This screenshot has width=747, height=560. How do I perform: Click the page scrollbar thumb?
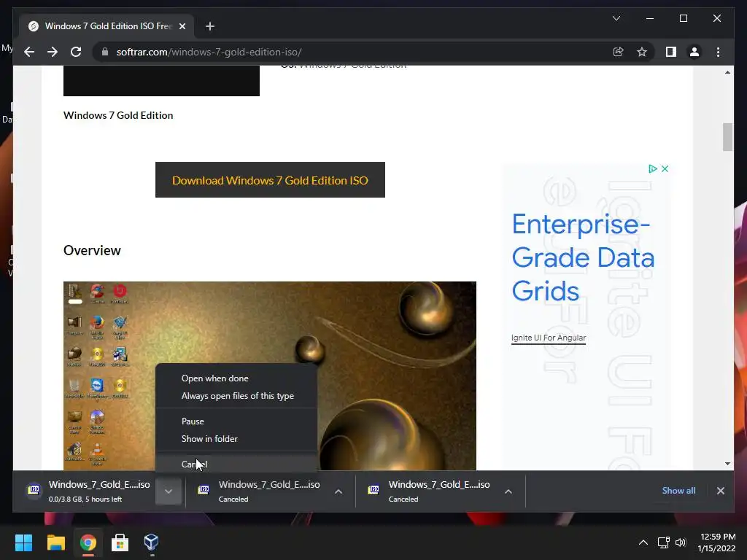pyautogui.click(x=727, y=137)
